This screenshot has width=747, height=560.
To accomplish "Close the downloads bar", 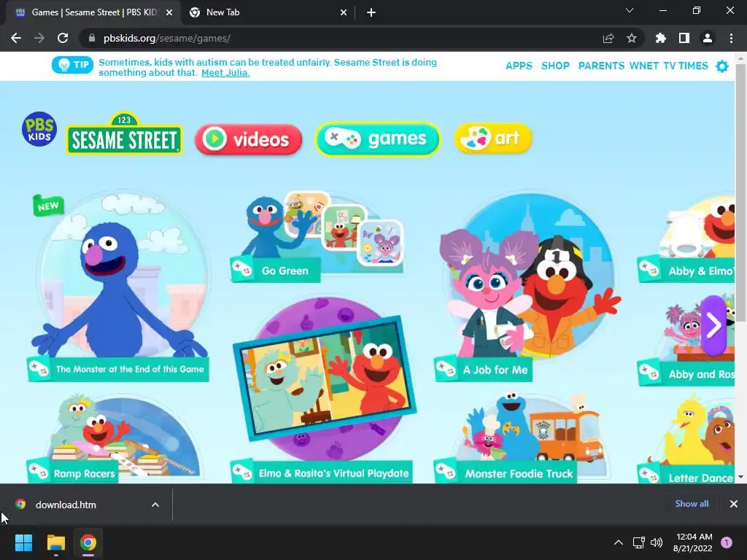I will coord(734,504).
